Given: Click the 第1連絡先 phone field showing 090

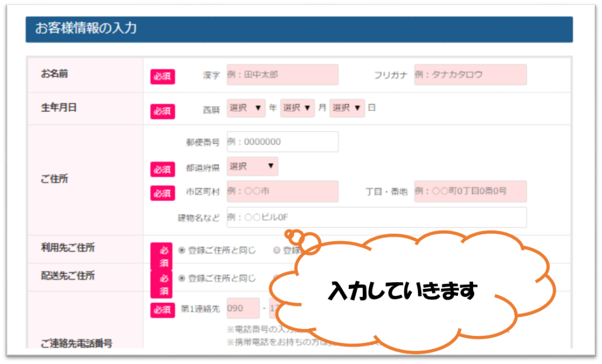Looking at the screenshot, I should click(242, 308).
